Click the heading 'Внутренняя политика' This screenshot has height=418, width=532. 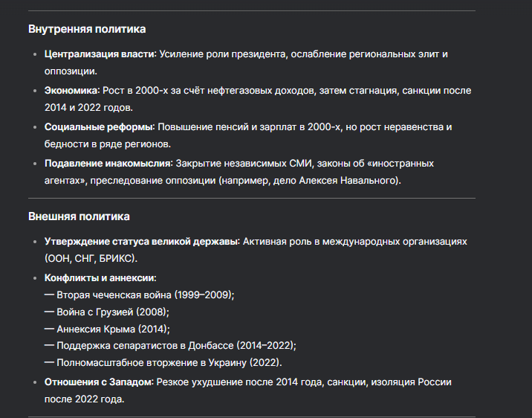click(x=87, y=29)
